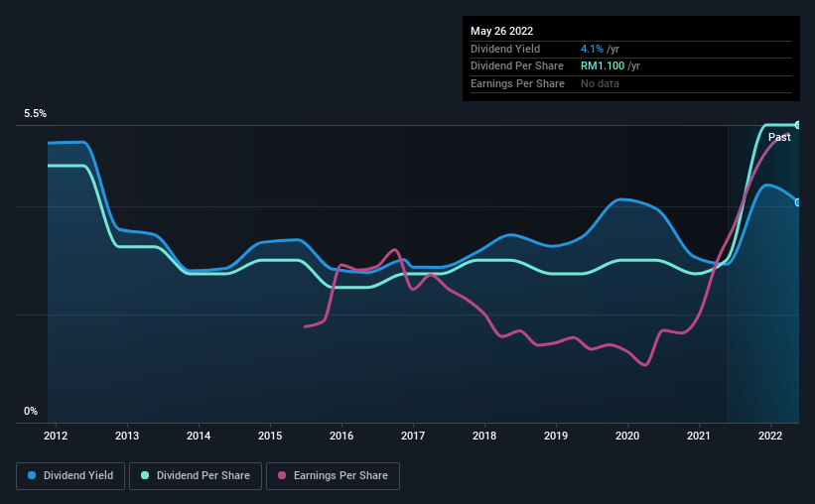The width and height of the screenshot is (815, 504).
Task: Click 'No data' in the tooltip
Action: pos(600,83)
